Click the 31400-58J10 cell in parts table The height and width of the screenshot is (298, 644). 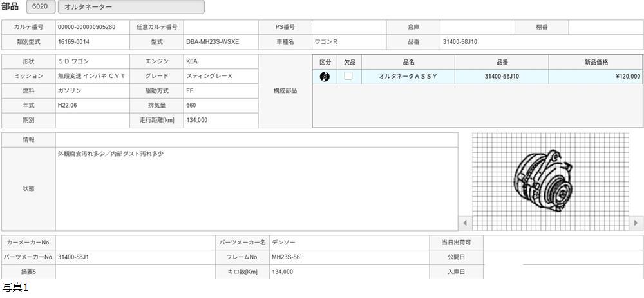502,77
